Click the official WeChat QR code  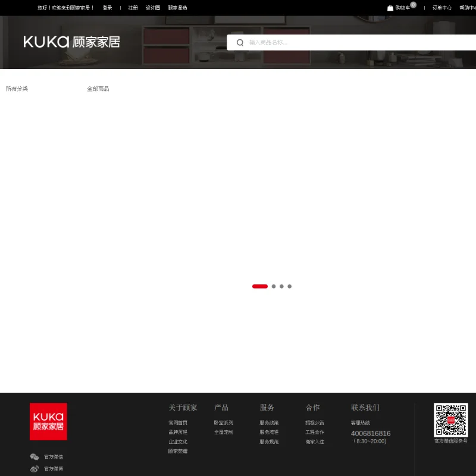pyautogui.click(x=451, y=420)
